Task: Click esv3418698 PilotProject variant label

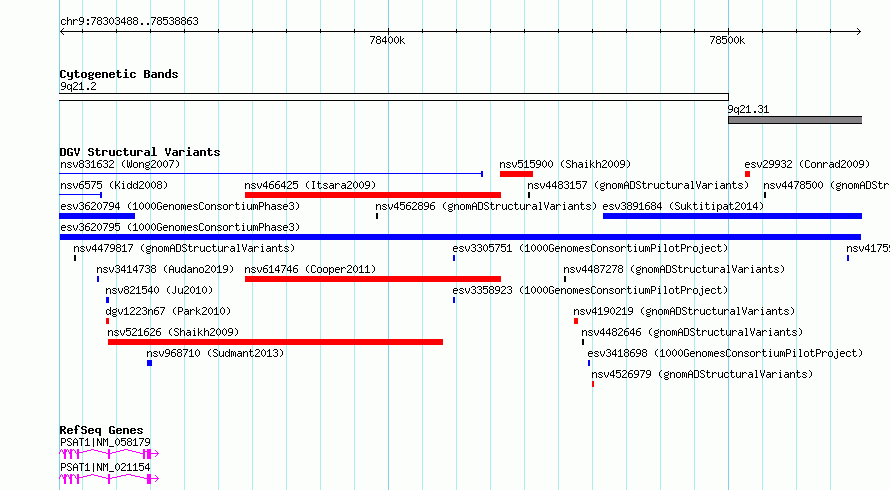Action: coord(725,353)
